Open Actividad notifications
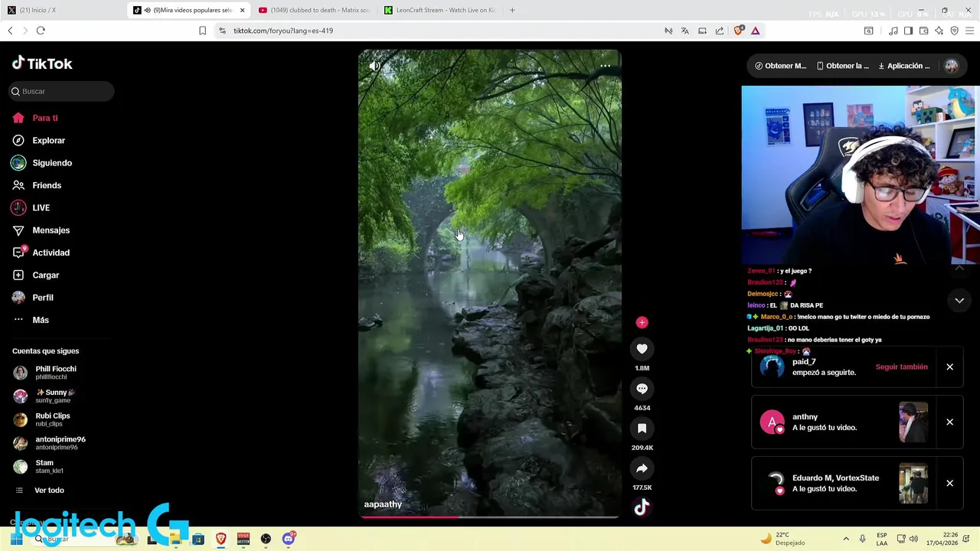 click(41, 253)
